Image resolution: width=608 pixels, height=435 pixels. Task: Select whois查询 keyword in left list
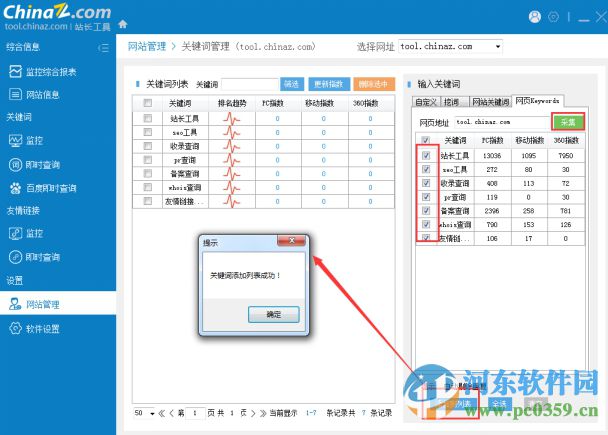(x=185, y=188)
